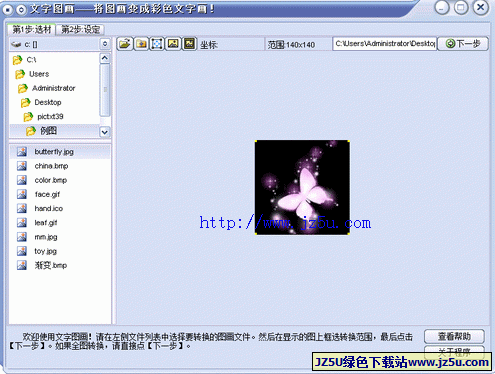
Task: Click the mm.jpg file icon
Action: 22,237
